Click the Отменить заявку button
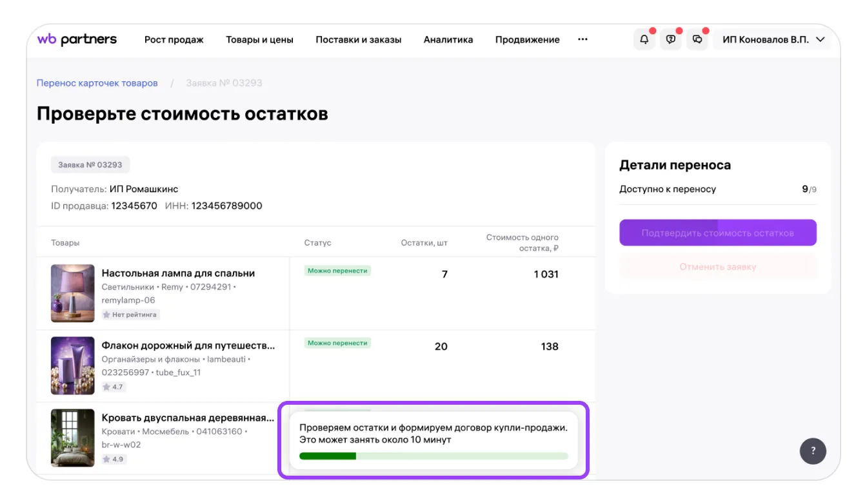This screenshot has width=867, height=504. [717, 267]
